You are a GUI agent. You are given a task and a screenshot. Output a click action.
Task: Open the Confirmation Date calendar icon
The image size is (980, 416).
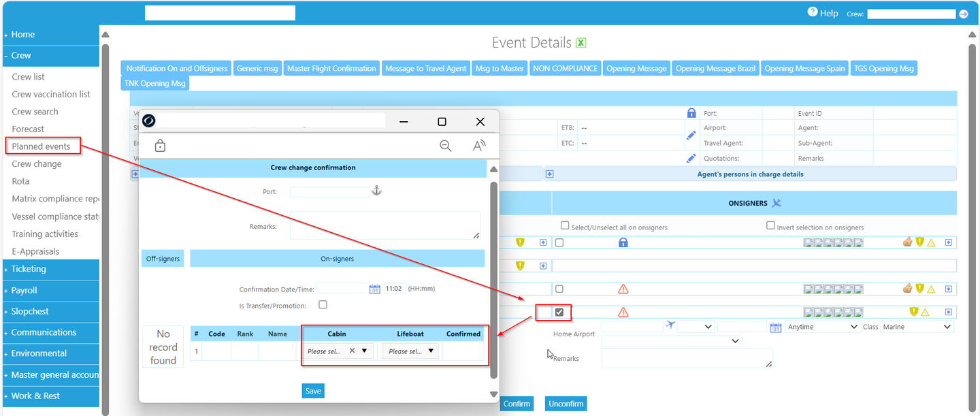375,289
